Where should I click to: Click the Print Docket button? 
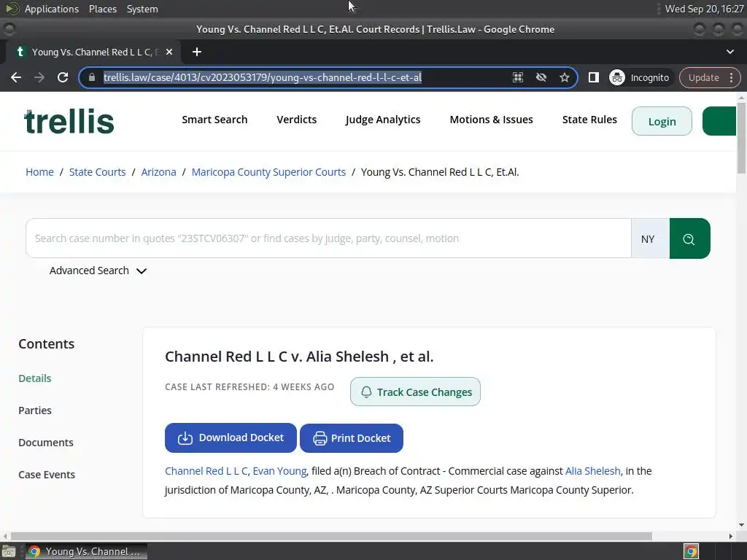pos(352,438)
